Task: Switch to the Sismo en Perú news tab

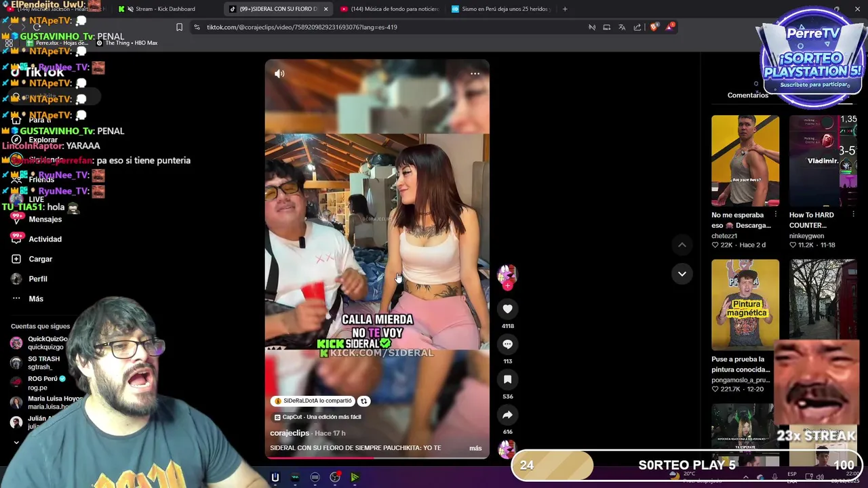Action: tap(500, 9)
